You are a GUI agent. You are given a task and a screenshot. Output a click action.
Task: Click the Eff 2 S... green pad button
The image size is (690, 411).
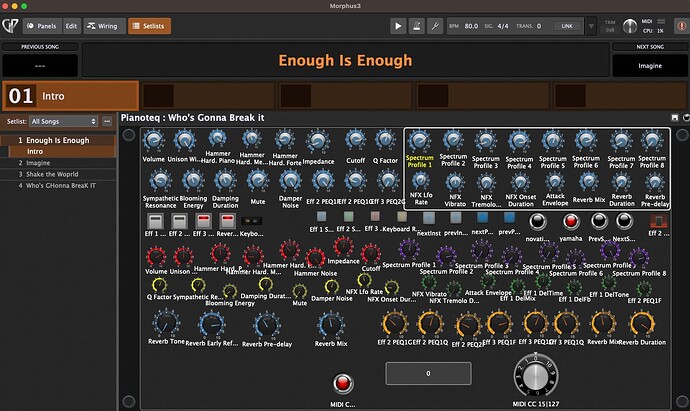349,217
